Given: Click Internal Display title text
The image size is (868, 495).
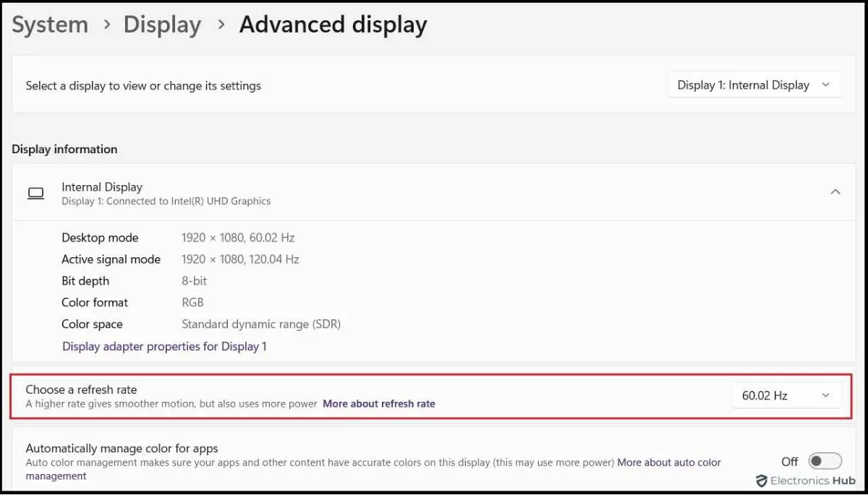Looking at the screenshot, I should pyautogui.click(x=102, y=187).
